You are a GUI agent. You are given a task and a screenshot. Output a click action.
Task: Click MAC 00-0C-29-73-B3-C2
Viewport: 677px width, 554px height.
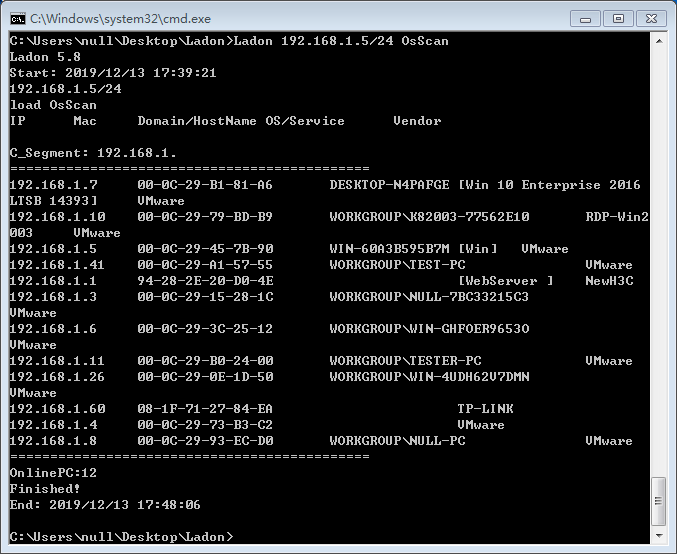tap(205, 424)
